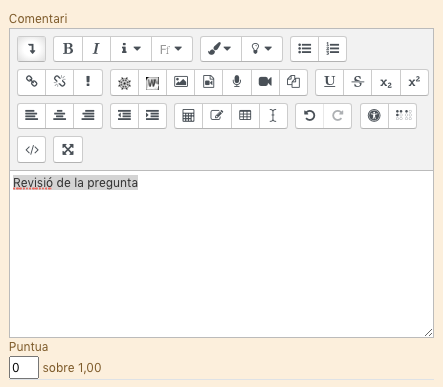
Task: Open the font family dropdown
Action: [x=172, y=49]
